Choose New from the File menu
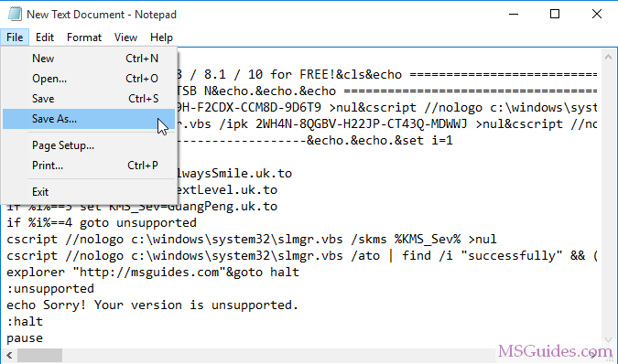This screenshot has height=364, width=618. [89, 59]
